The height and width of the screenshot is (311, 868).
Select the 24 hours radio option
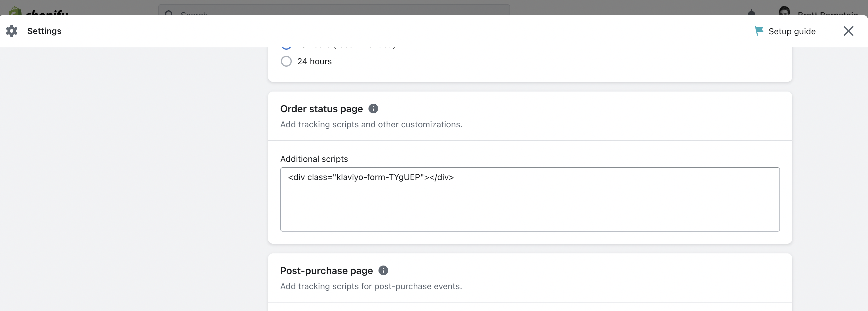(286, 61)
